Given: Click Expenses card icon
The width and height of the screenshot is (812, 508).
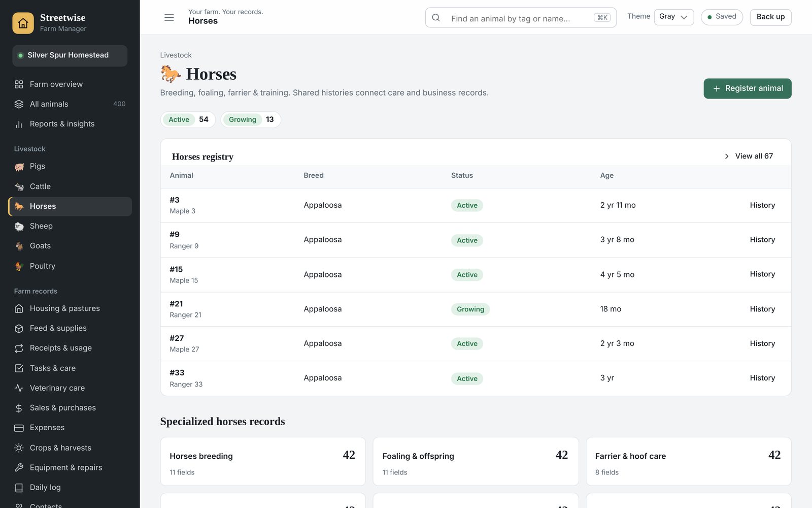Looking at the screenshot, I should (x=19, y=428).
